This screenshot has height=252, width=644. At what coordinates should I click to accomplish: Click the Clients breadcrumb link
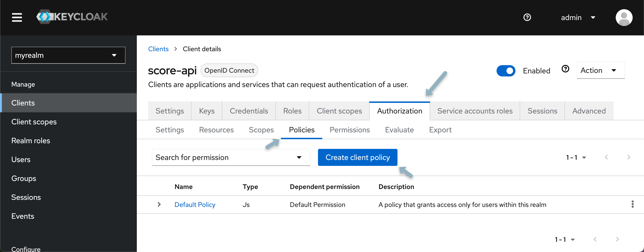158,49
